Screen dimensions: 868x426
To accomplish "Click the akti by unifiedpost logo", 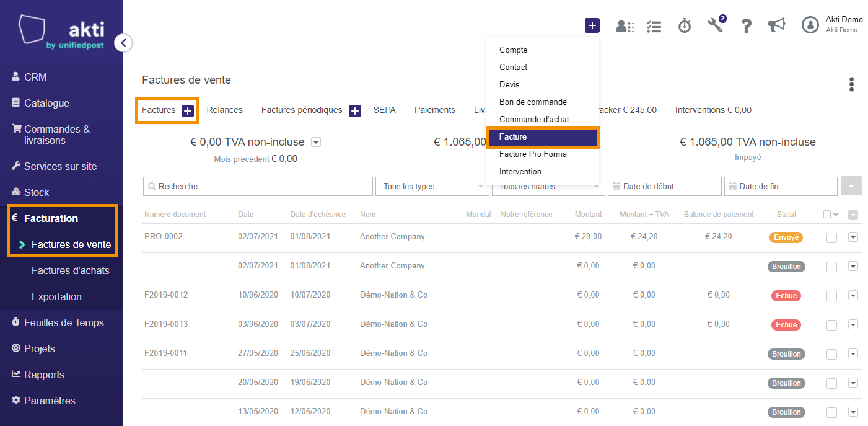I will [x=61, y=33].
